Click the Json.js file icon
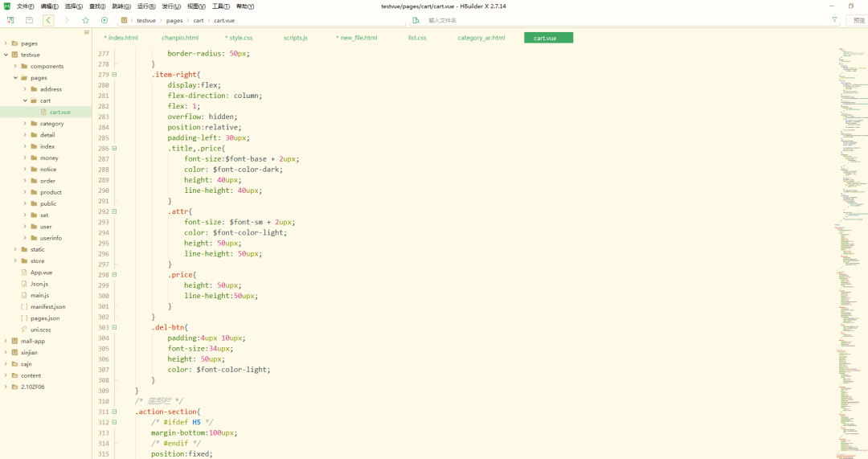The width and height of the screenshot is (868, 459). click(24, 284)
